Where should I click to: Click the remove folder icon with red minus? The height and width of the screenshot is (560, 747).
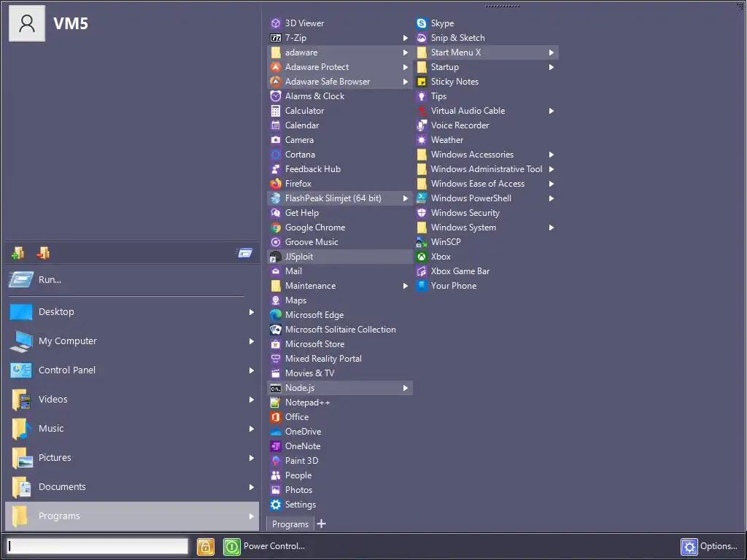43,253
